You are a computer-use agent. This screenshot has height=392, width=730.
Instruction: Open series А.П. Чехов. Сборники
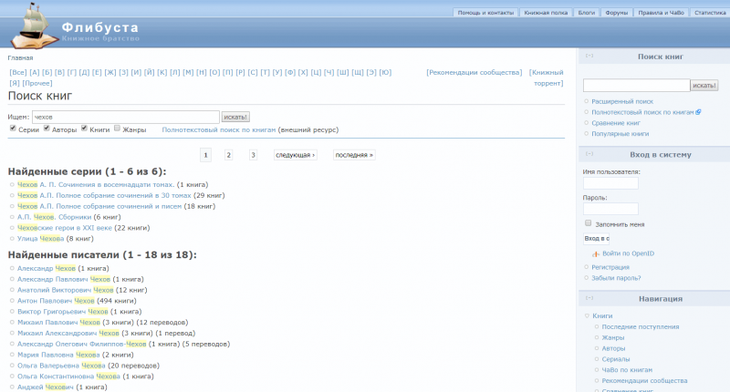54,217
